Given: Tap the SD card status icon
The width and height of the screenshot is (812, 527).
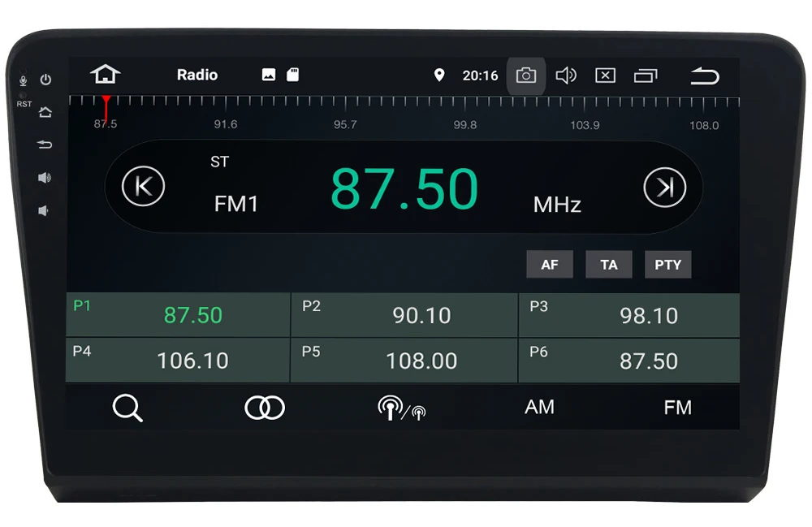Looking at the screenshot, I should coord(292,75).
